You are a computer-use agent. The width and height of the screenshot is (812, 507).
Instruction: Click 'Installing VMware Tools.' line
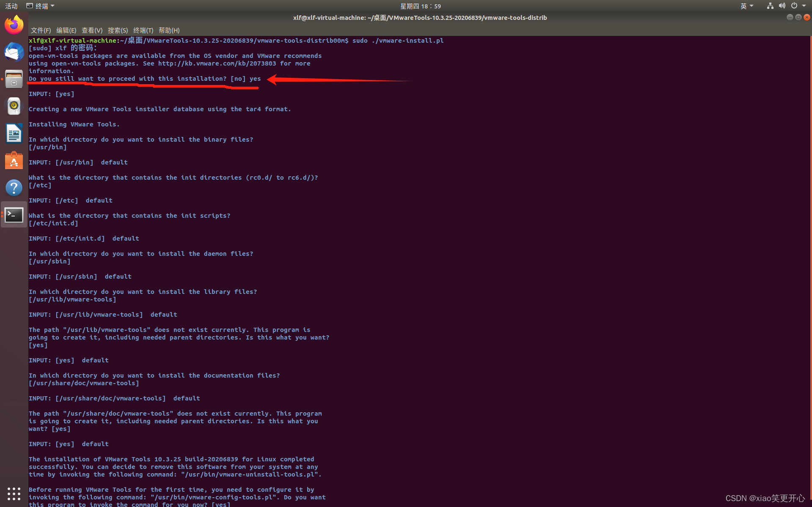click(74, 124)
